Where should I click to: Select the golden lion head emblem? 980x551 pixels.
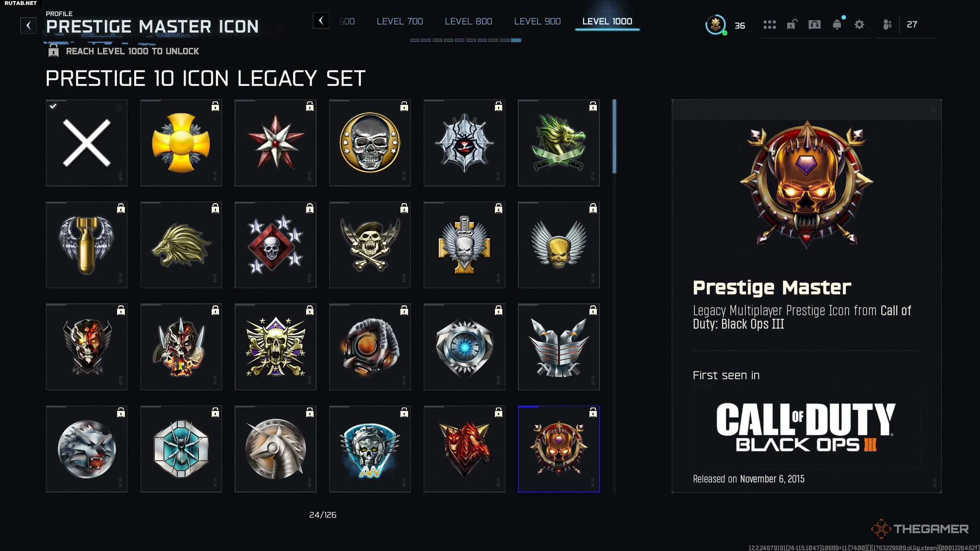pyautogui.click(x=181, y=245)
